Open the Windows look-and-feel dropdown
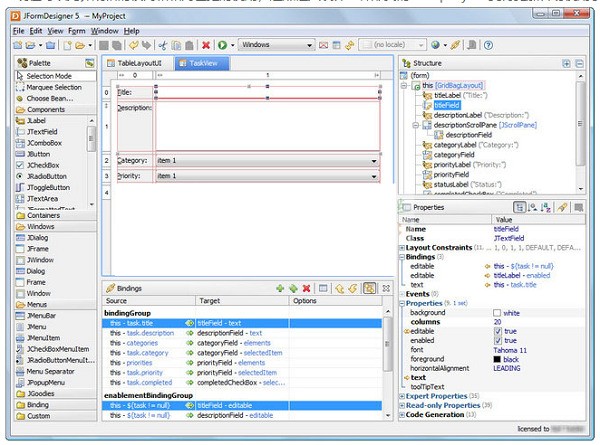The image size is (600, 445). click(x=277, y=45)
